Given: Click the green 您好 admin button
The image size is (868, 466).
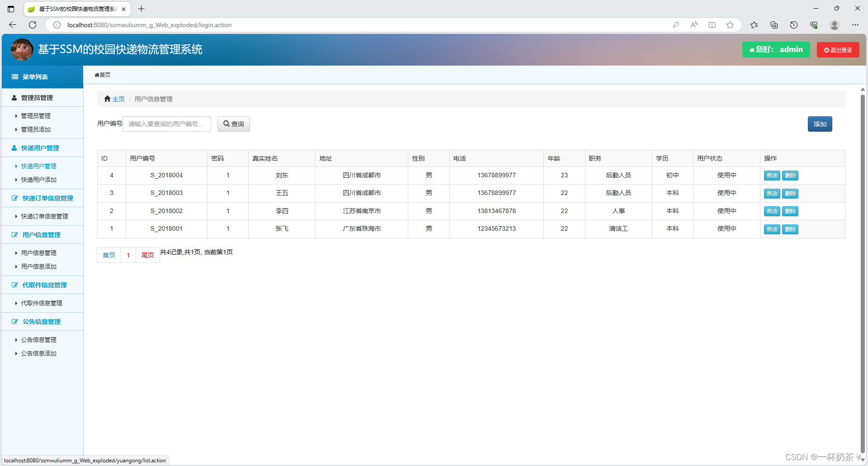Looking at the screenshot, I should [x=776, y=50].
